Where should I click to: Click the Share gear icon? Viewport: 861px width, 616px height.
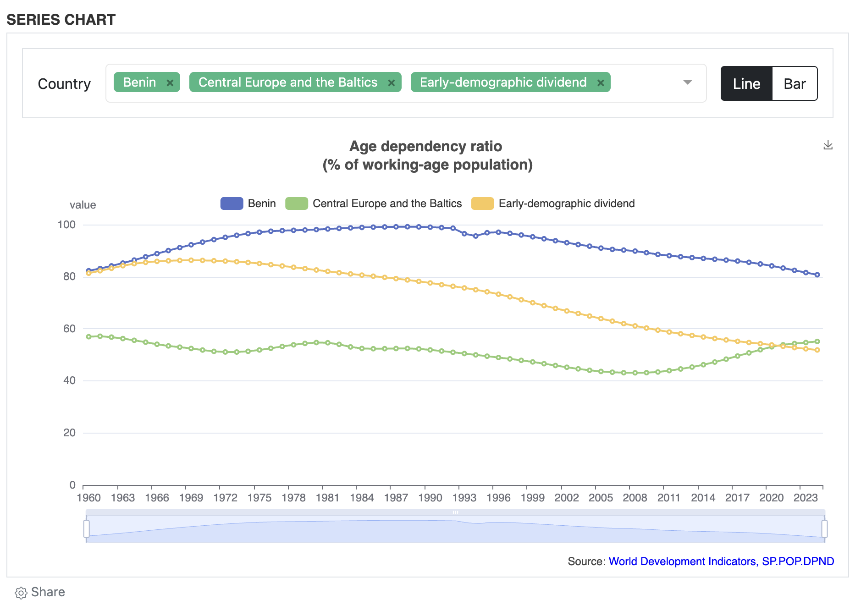click(21, 593)
